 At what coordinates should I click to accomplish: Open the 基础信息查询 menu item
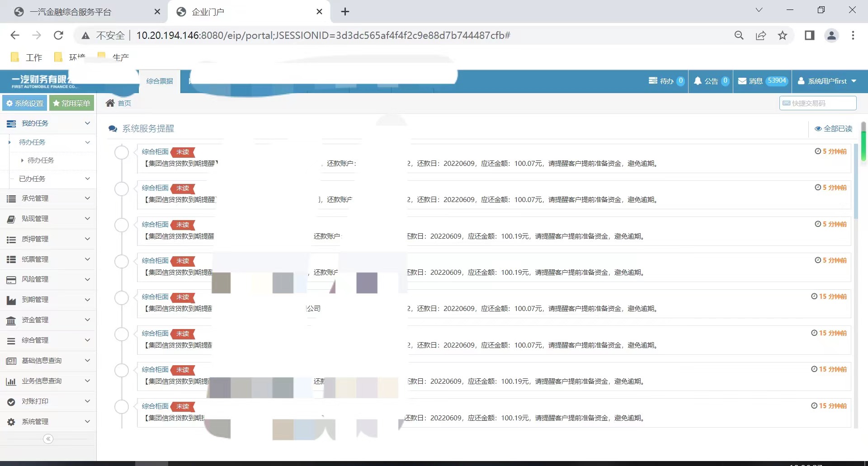(48, 361)
